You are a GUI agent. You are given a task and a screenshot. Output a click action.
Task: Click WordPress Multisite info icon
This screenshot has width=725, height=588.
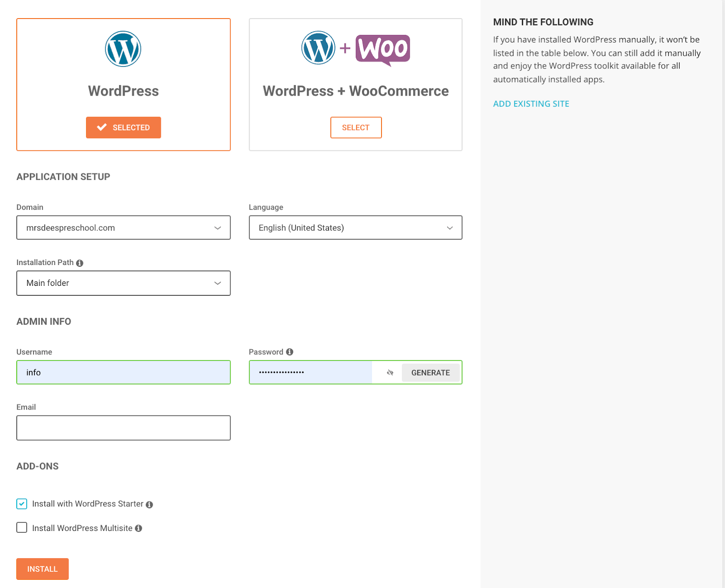point(139,528)
